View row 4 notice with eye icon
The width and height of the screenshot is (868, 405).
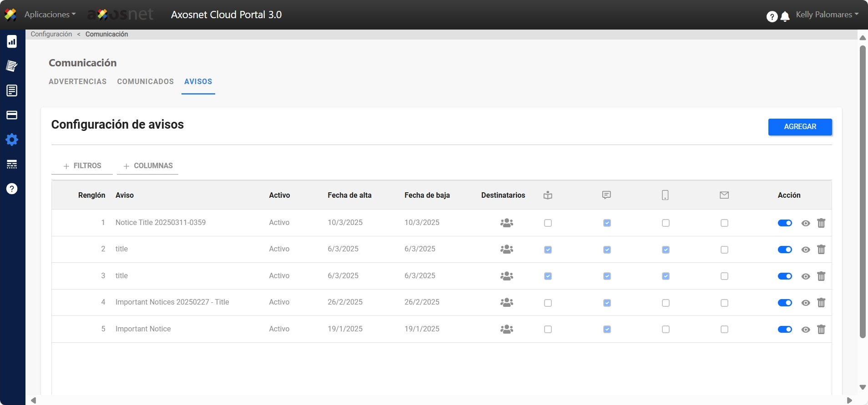[x=805, y=303]
